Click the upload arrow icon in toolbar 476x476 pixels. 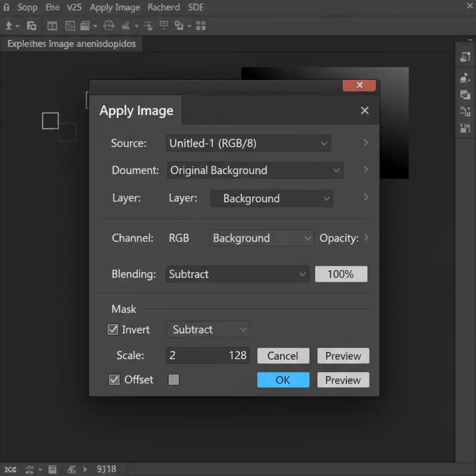point(9,26)
